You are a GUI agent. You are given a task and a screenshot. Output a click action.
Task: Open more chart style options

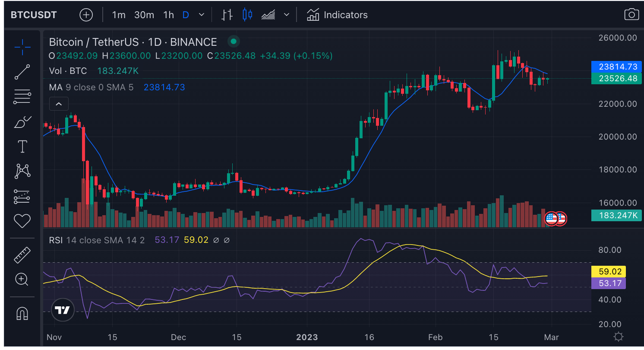[x=287, y=15]
